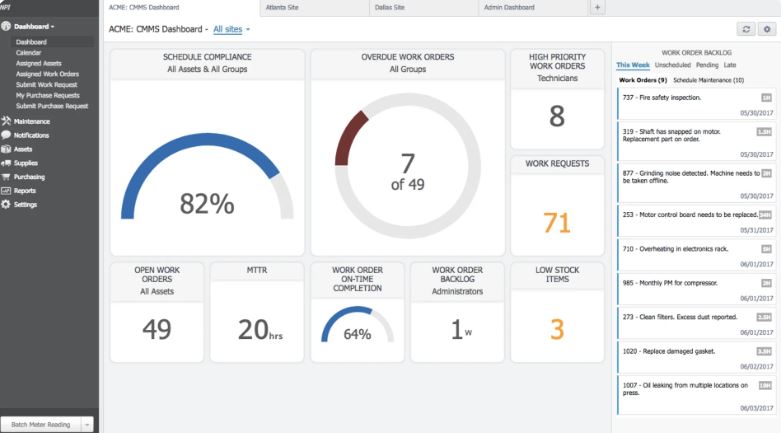Viewport: 781px width, 433px height.
Task: Show Work Orders (9) list
Action: tap(643, 80)
